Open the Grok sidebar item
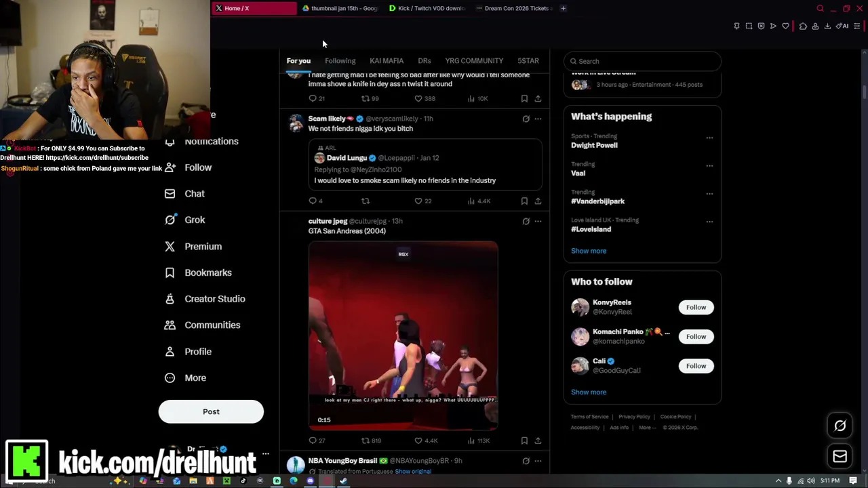 (x=185, y=220)
